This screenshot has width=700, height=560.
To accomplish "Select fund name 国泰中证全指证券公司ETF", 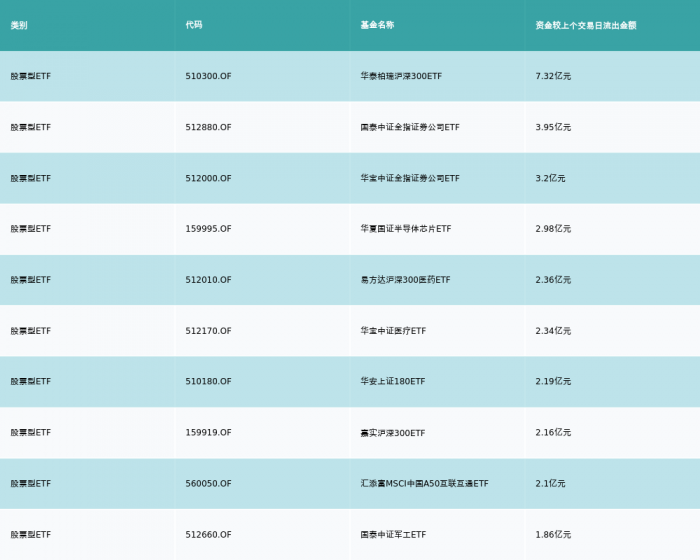I will point(410,127).
